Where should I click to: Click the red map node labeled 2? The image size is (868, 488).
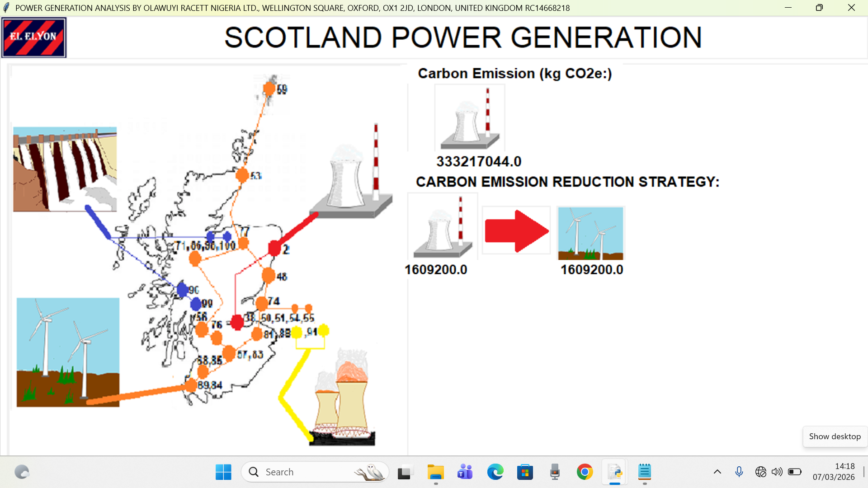pyautogui.click(x=274, y=248)
